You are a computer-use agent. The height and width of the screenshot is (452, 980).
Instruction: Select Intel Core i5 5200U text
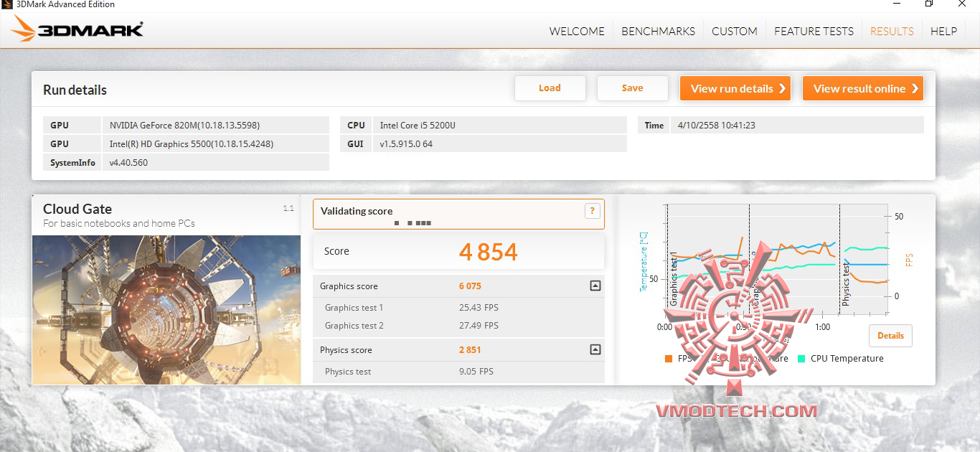tap(418, 125)
